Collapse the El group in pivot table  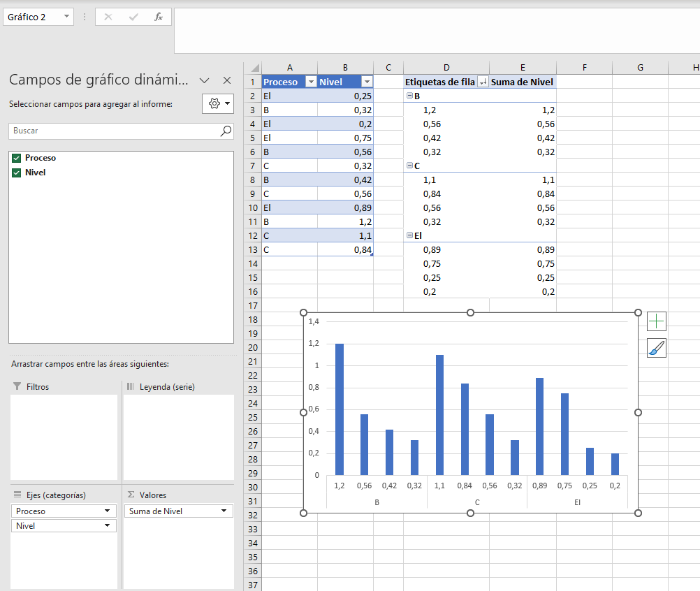coord(409,235)
